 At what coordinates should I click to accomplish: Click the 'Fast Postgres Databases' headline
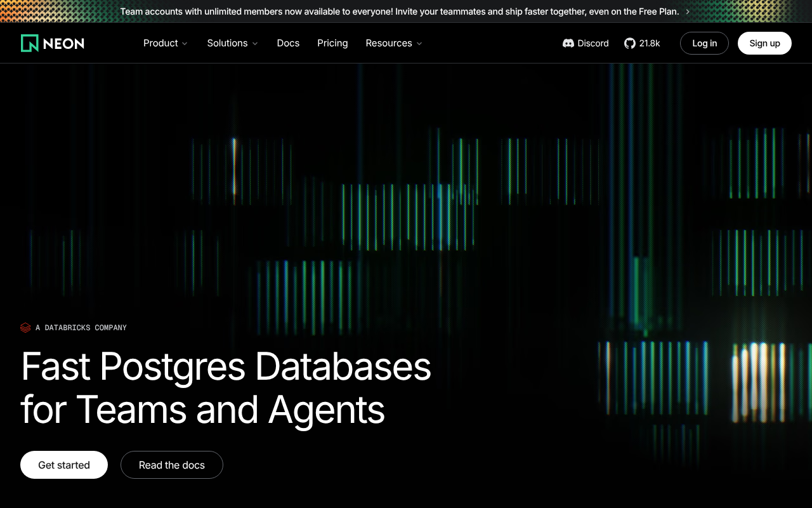coord(226,366)
